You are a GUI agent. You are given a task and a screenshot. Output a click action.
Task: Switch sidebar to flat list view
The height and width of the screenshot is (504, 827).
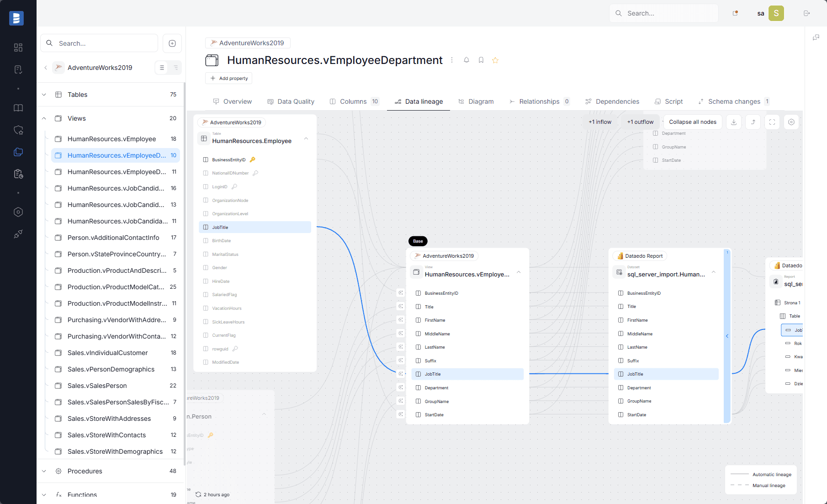(162, 68)
